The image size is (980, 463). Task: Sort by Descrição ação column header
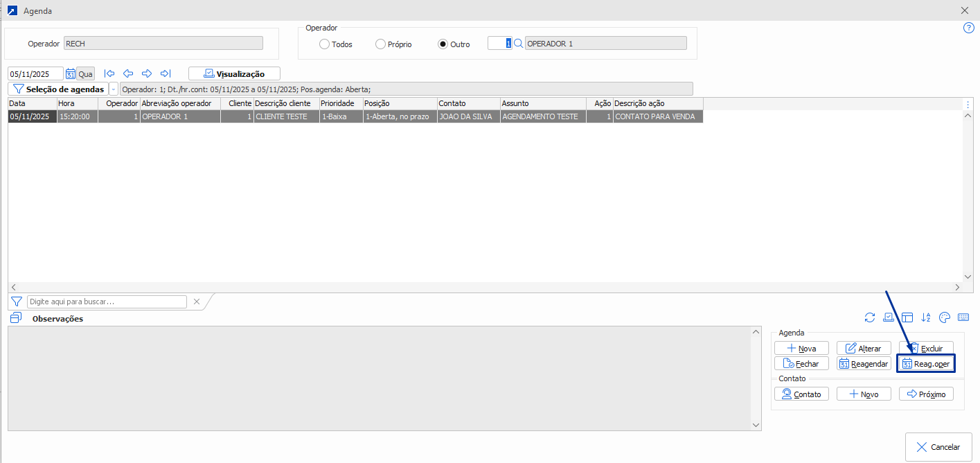click(x=659, y=103)
